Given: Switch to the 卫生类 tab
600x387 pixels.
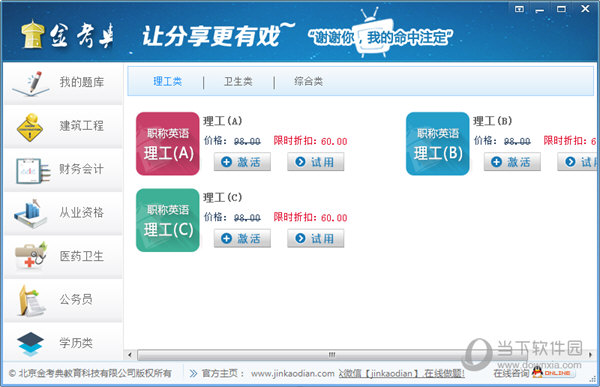Looking at the screenshot, I should (238, 82).
